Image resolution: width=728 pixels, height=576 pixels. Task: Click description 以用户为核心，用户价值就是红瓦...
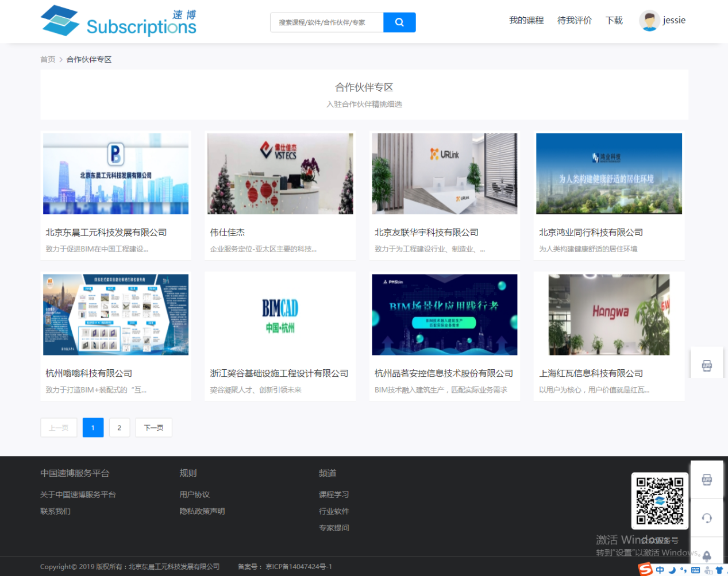click(x=594, y=390)
